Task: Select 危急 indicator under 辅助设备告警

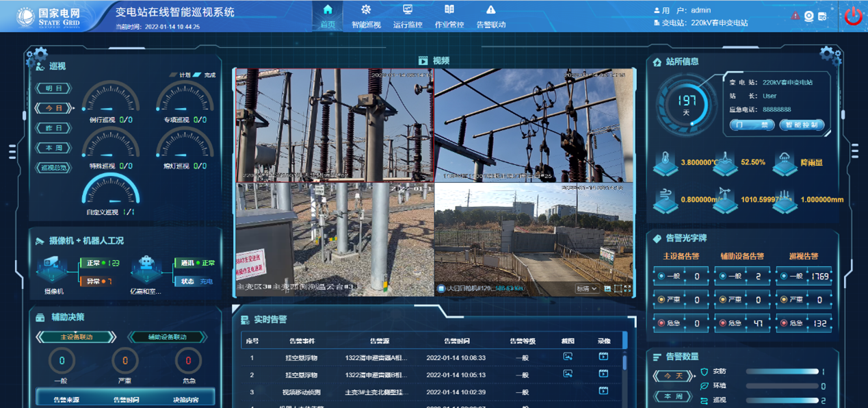Action: tap(723, 322)
